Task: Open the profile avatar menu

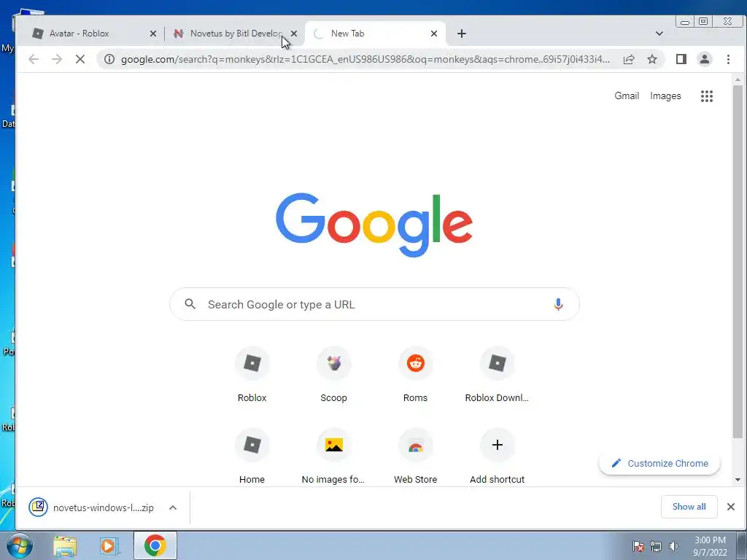Action: (x=705, y=59)
